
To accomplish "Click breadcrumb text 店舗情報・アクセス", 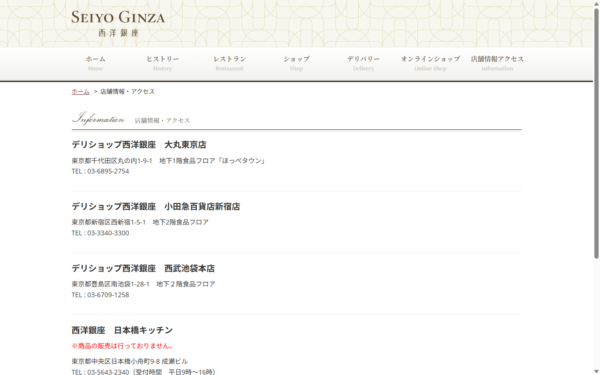I will (127, 91).
